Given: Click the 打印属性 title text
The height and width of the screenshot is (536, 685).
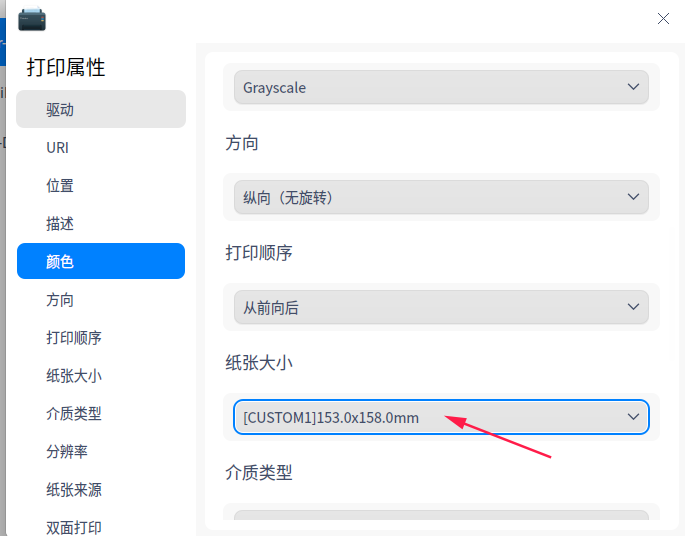Looking at the screenshot, I should click(66, 67).
